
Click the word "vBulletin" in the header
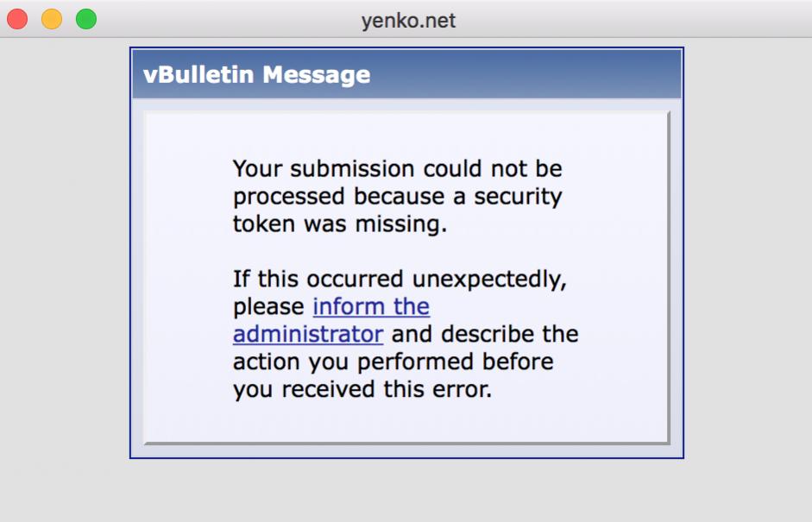point(198,75)
